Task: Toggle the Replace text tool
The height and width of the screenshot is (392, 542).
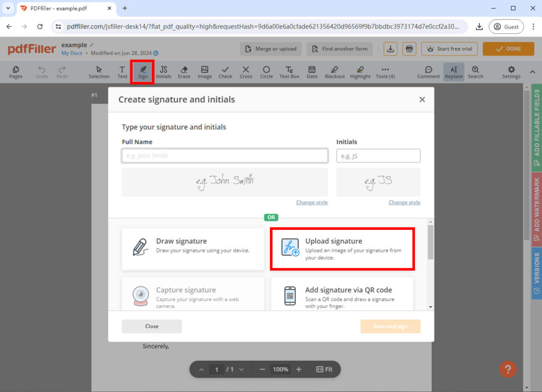Action: [454, 72]
